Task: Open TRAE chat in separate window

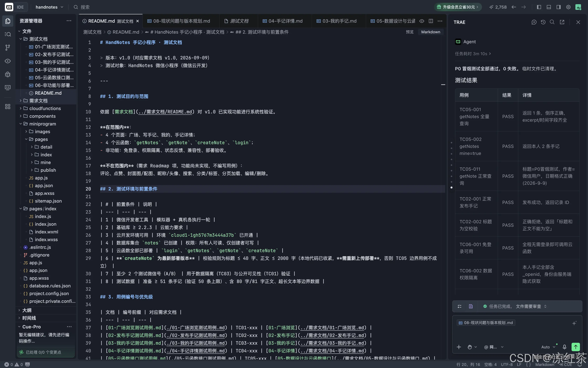Action: (x=562, y=22)
